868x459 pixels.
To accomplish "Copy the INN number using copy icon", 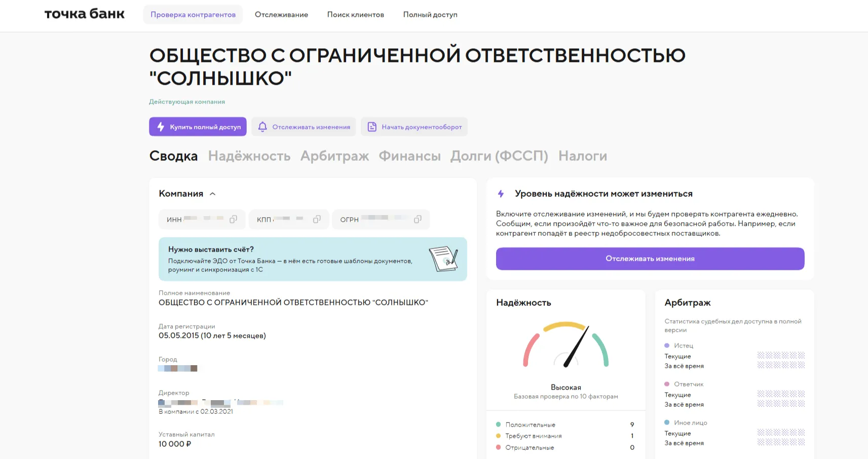I will 233,220.
